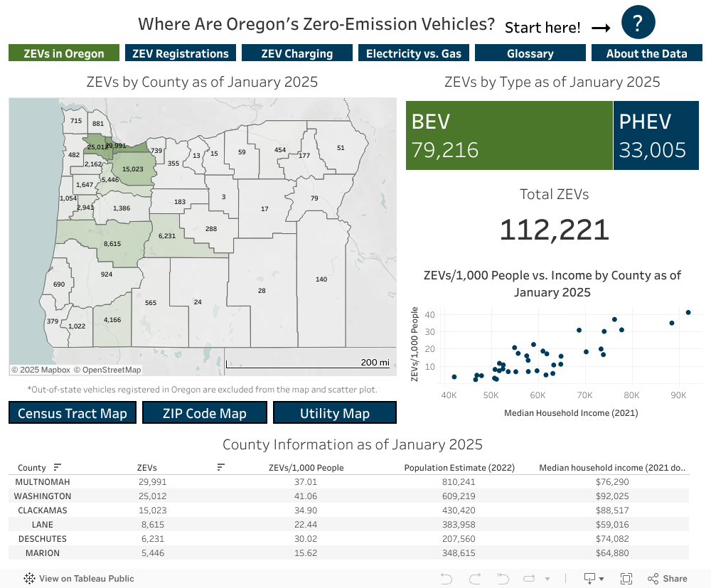Viewport: 711px width, 588px height.
Task: Go to Electricity vs. Gas tab
Action: click(413, 53)
